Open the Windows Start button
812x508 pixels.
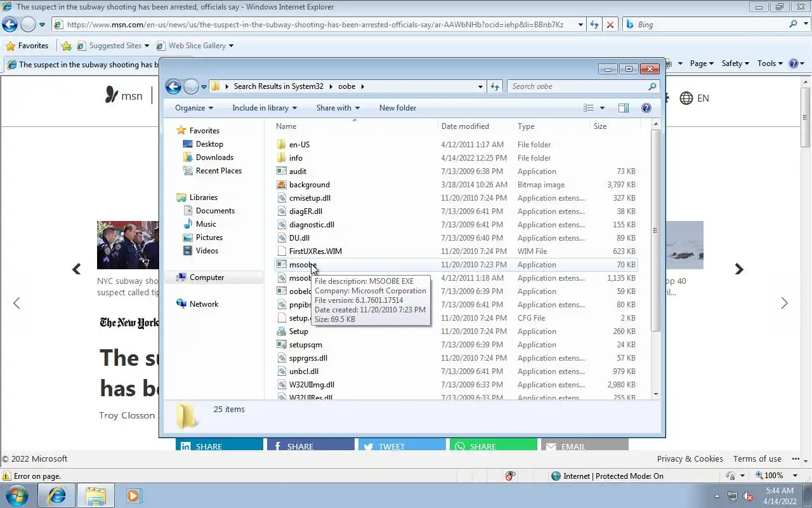coord(17,495)
